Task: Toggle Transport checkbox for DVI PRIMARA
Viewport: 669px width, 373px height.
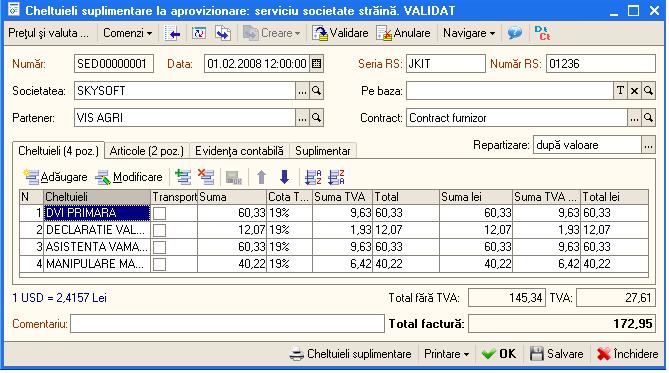Action: (160, 213)
